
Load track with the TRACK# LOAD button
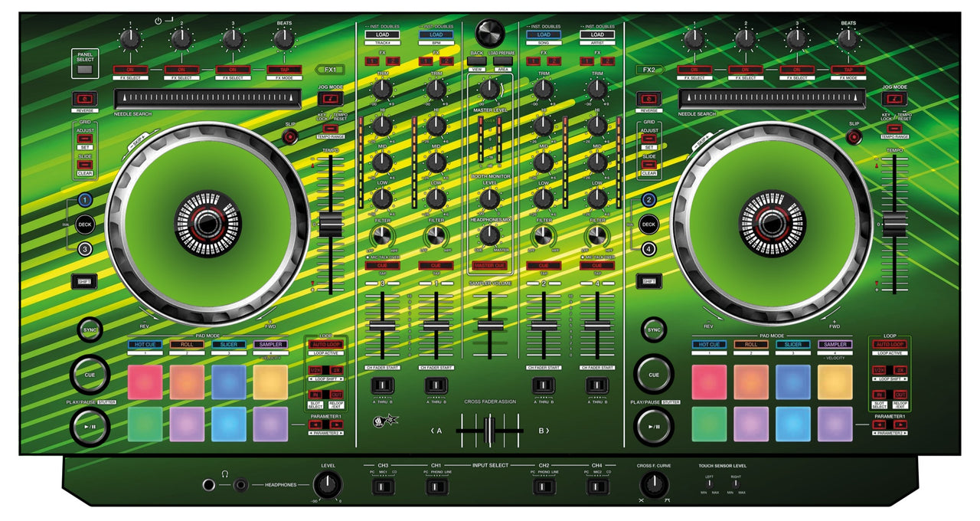tap(381, 34)
